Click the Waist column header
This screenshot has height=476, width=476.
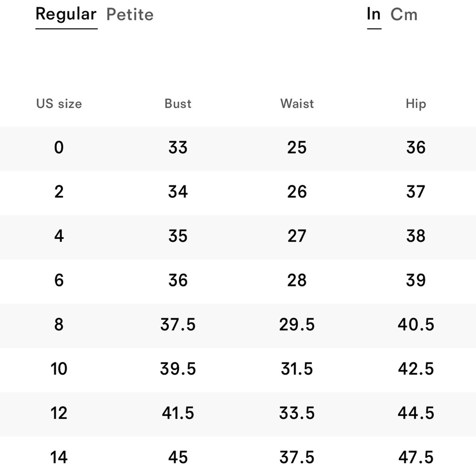(297, 104)
